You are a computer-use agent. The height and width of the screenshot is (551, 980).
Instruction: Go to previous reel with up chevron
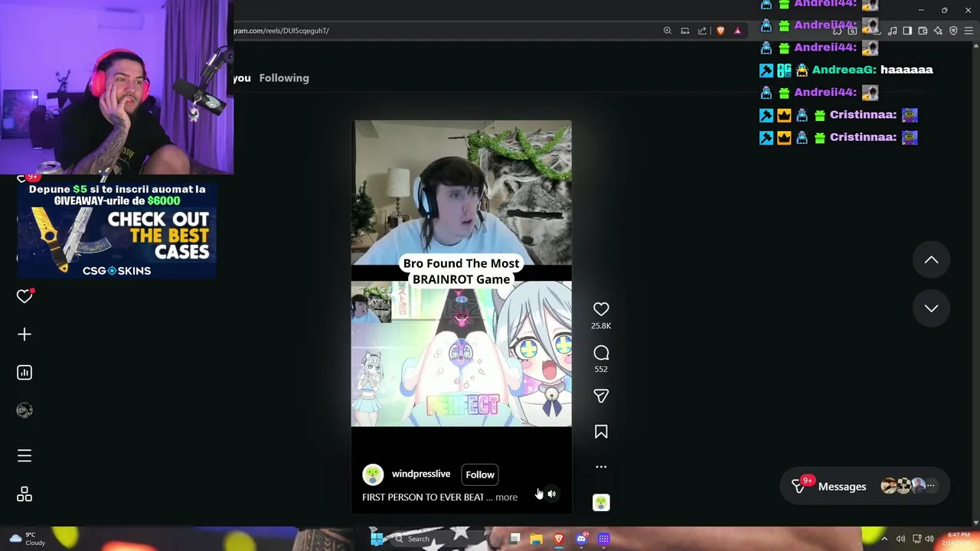coord(931,260)
